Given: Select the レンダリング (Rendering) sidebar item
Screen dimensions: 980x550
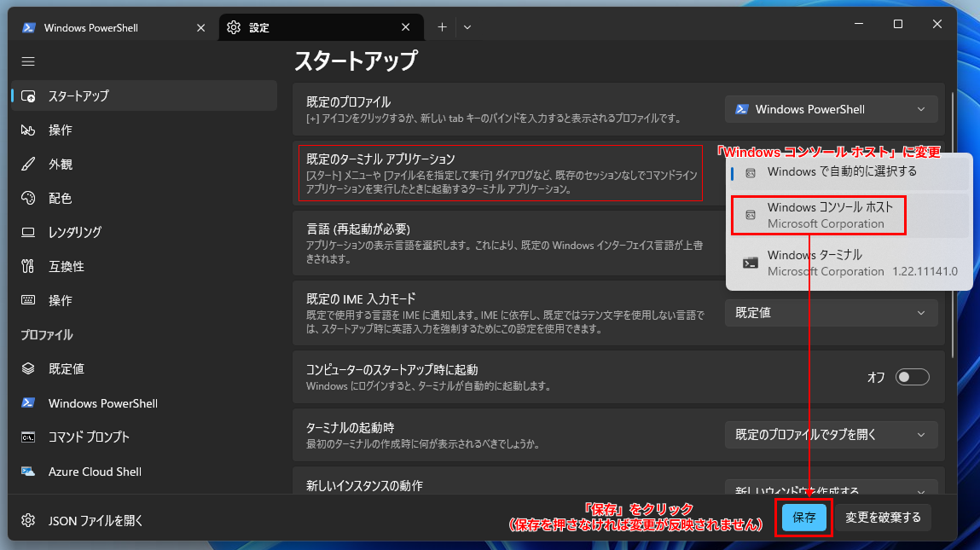Looking at the screenshot, I should pos(74,232).
